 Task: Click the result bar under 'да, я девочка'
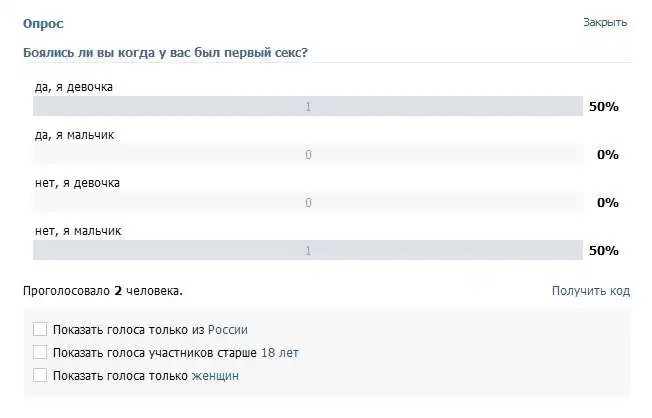click(x=308, y=106)
